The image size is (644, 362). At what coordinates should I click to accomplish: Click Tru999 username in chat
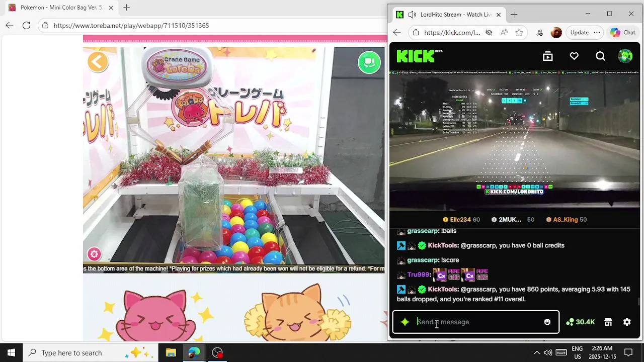click(418, 275)
